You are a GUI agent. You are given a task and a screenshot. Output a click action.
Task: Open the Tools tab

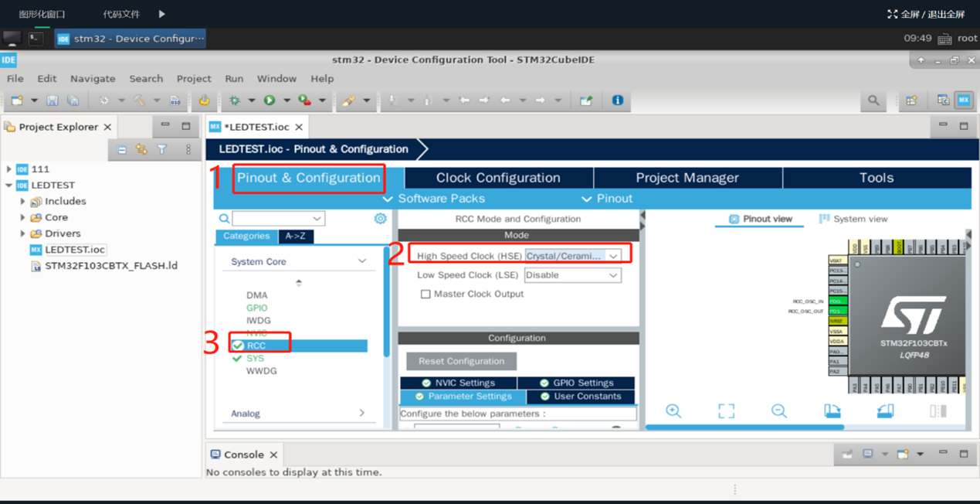(877, 178)
